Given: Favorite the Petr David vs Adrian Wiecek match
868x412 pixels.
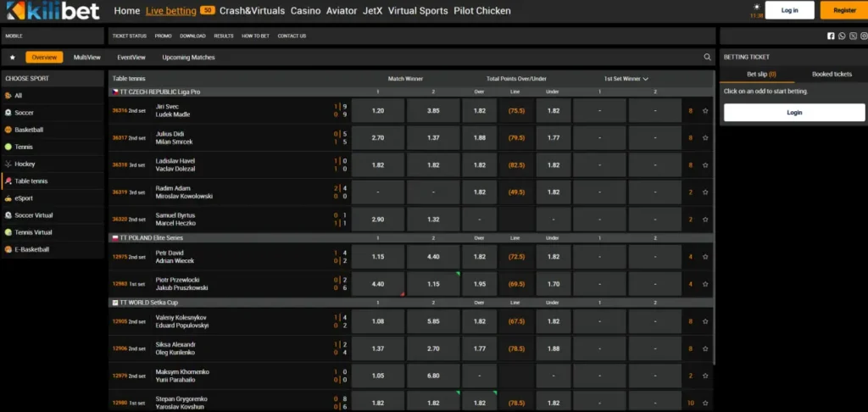Looking at the screenshot, I should pos(705,257).
